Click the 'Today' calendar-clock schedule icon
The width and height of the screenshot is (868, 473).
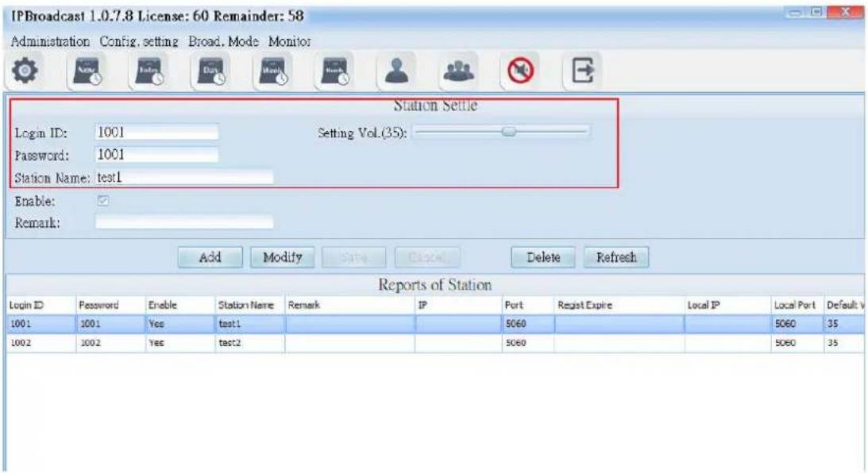pos(149,71)
